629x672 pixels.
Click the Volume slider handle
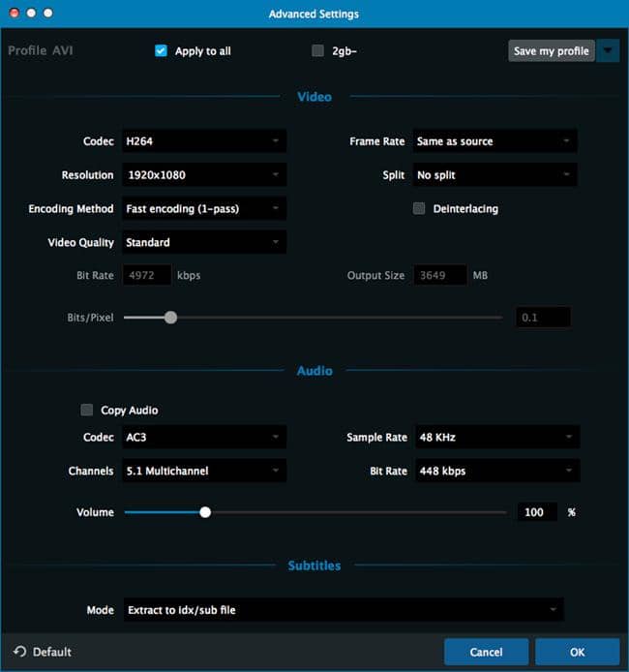pos(205,512)
